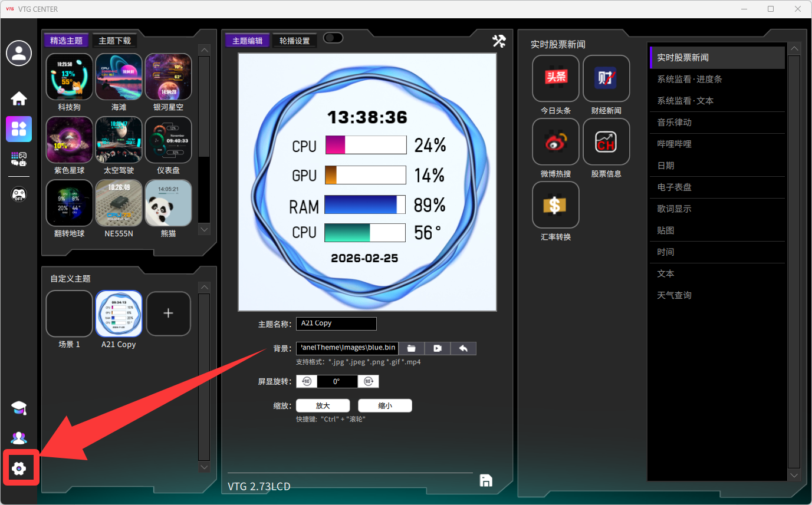
Task: Click the 缩小 zoom out button
Action: (384, 405)
